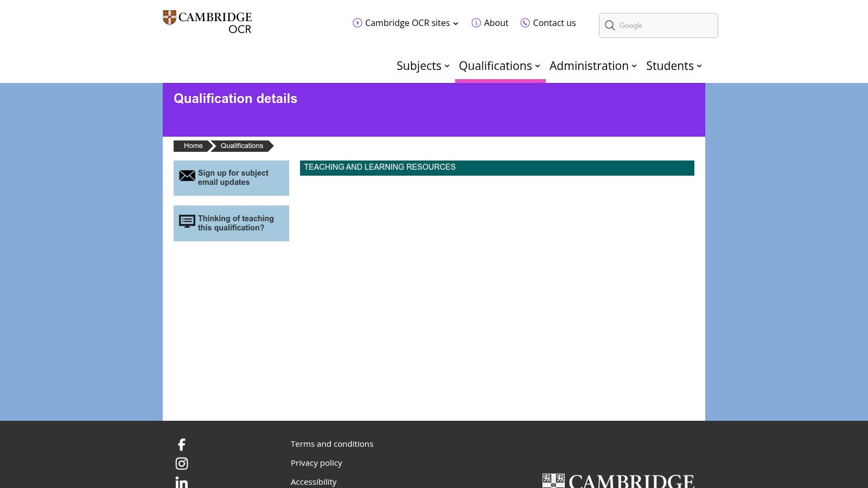Expand the Subjects menu
868x488 pixels.
coord(423,66)
